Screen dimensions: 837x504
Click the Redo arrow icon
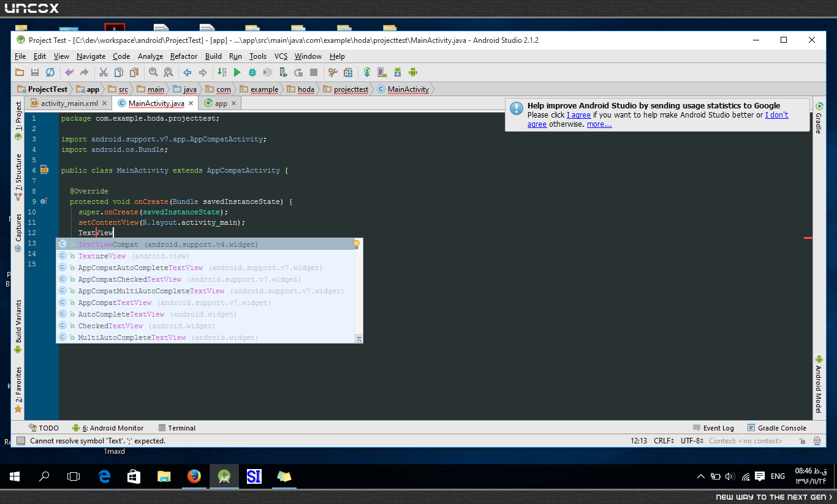point(85,72)
